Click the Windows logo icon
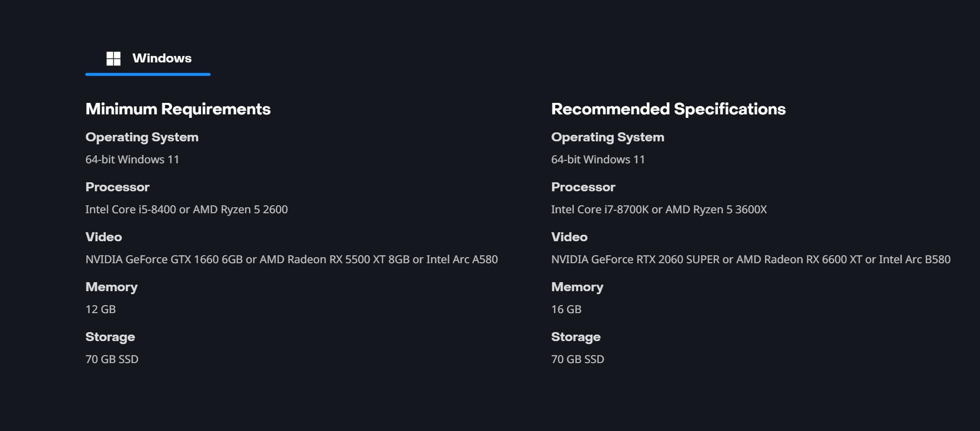 point(113,58)
